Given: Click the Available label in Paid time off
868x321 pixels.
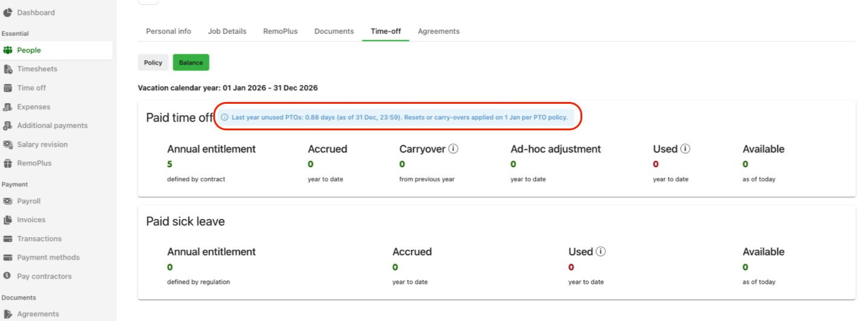Looking at the screenshot, I should click(764, 148).
